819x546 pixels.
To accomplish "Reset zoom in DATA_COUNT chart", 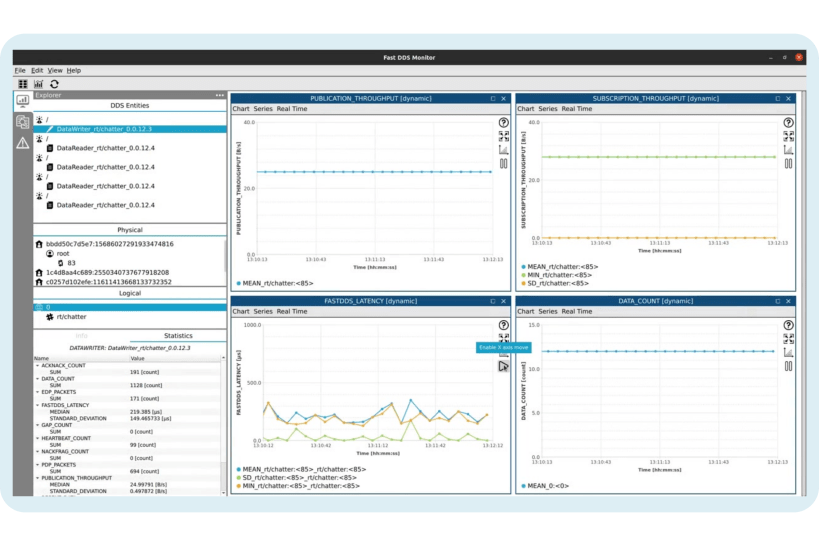I will (789, 339).
